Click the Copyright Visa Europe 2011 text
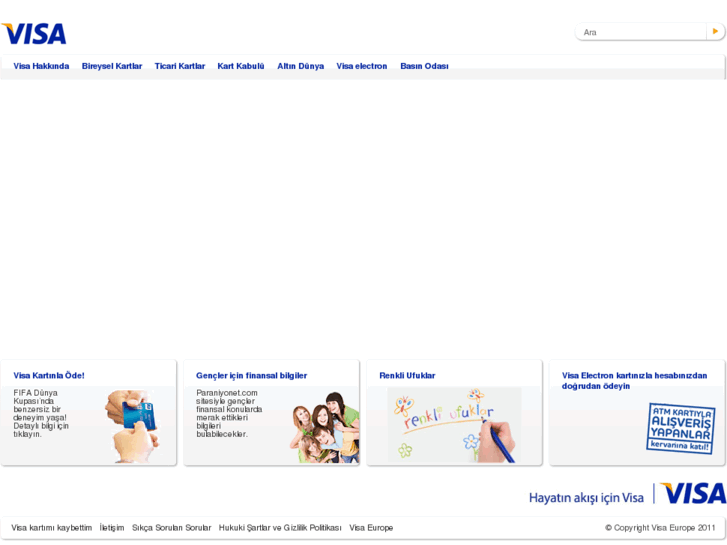Viewport: 727px width, 545px height. pos(660,527)
